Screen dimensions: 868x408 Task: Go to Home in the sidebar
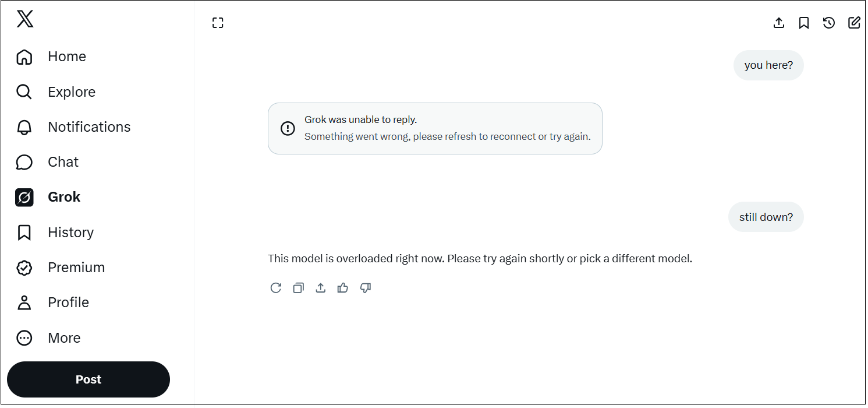[x=67, y=57]
